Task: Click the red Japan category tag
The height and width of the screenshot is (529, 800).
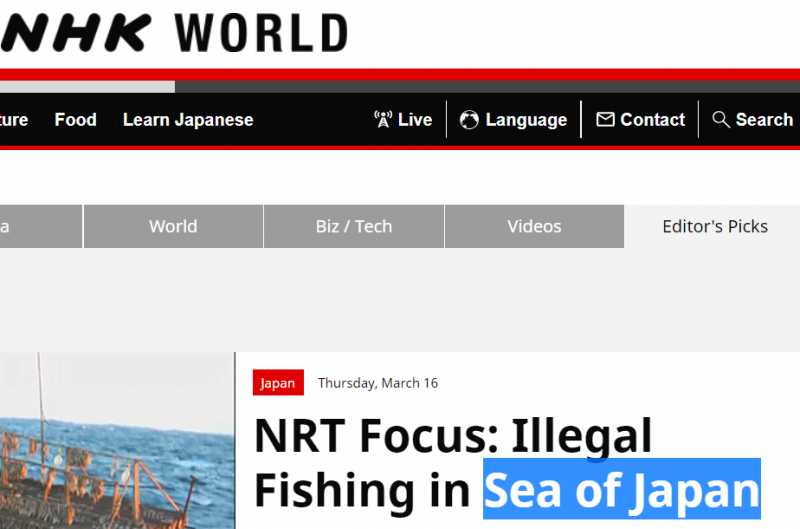Action: click(x=278, y=383)
